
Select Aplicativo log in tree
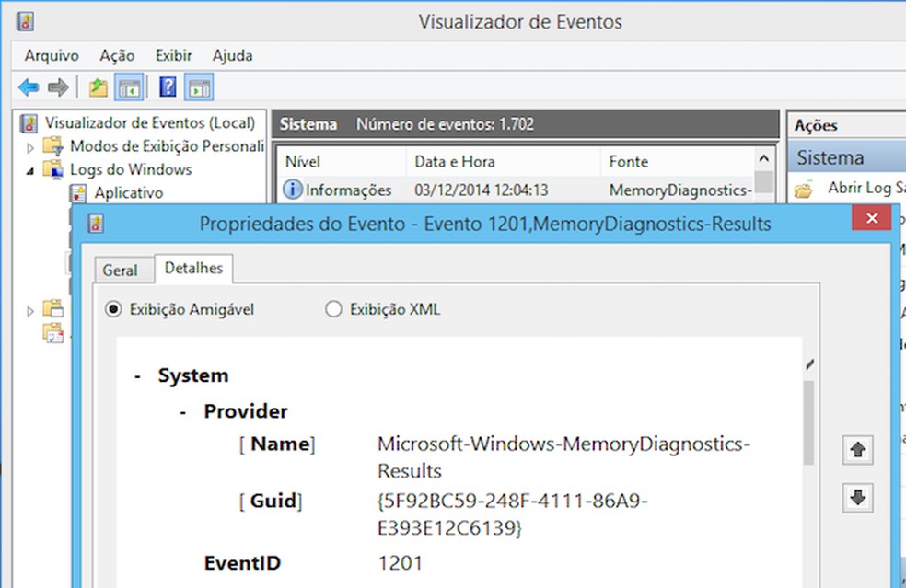(128, 192)
